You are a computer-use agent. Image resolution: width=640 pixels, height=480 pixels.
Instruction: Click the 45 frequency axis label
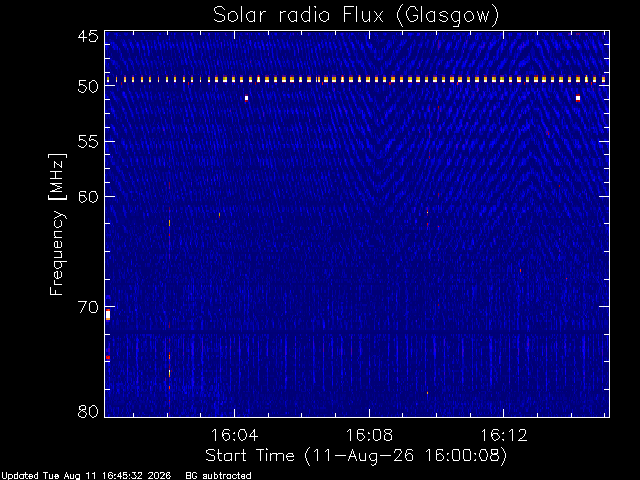point(88,36)
